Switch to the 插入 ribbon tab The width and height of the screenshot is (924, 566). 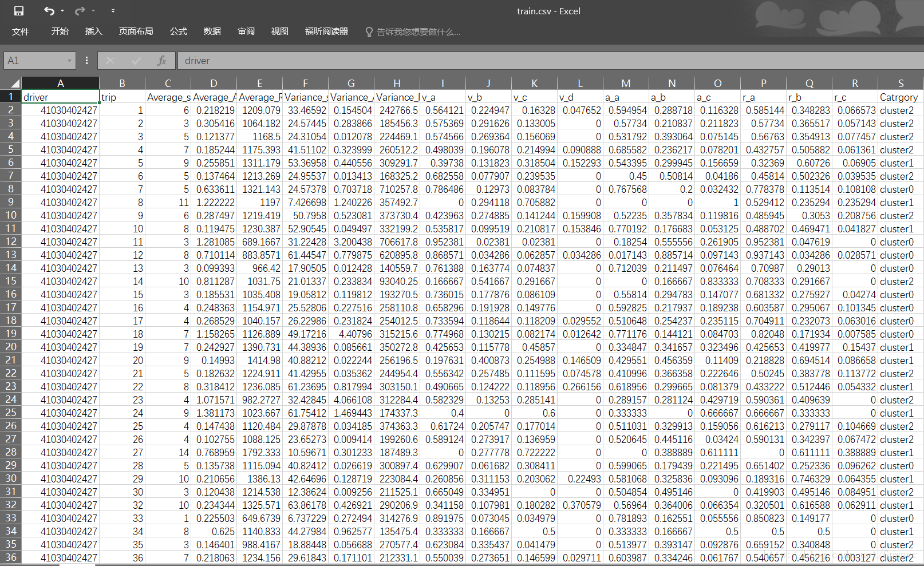pyautogui.click(x=93, y=31)
